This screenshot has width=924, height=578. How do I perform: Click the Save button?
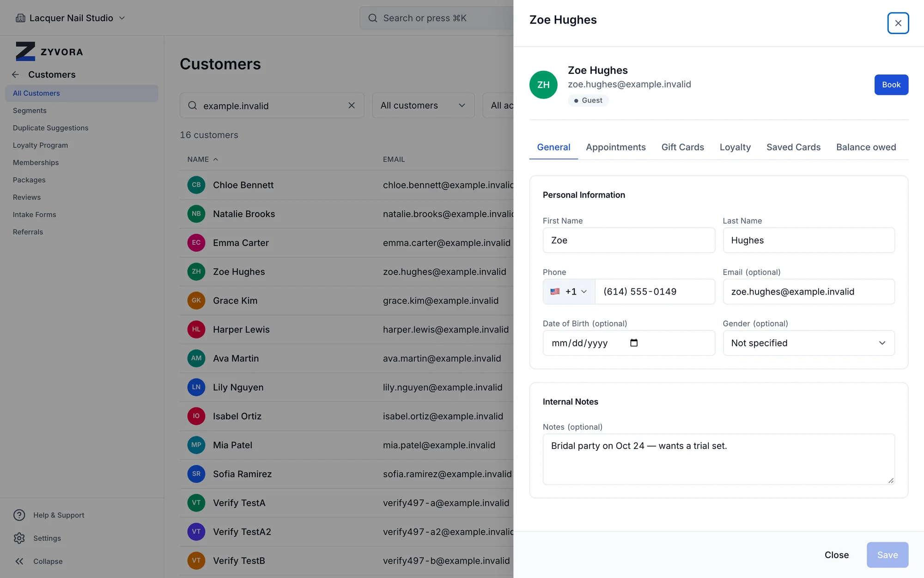pyautogui.click(x=888, y=555)
